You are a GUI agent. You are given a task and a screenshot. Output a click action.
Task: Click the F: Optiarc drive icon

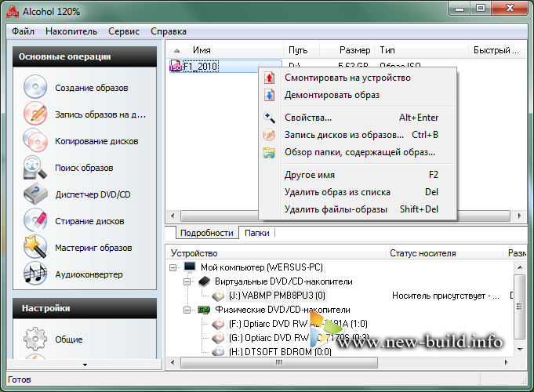pyautogui.click(x=218, y=324)
